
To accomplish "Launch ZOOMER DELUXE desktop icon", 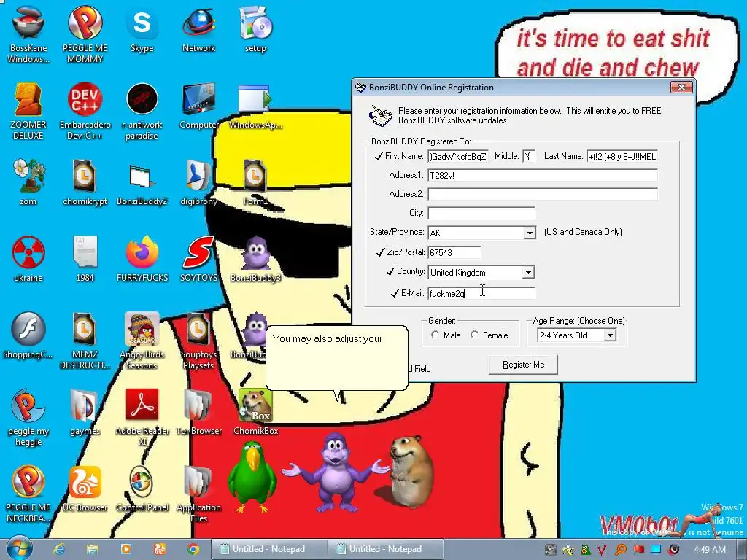I will 28,111.
